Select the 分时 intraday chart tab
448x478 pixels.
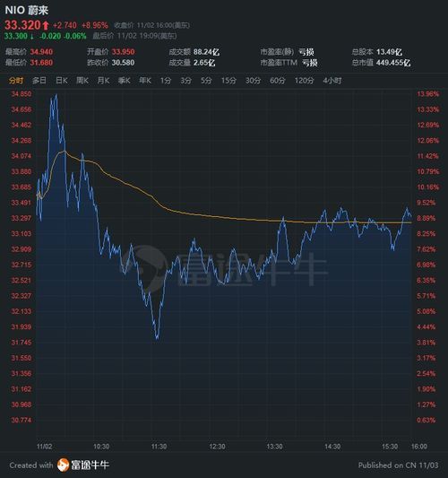16,81
